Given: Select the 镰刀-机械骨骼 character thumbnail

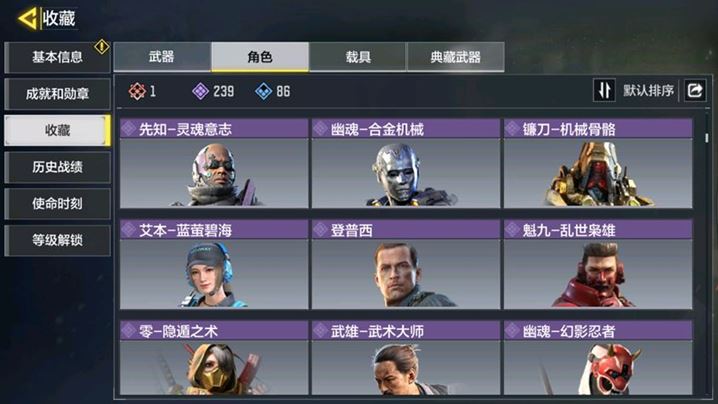Looking at the screenshot, I should pos(598,173).
